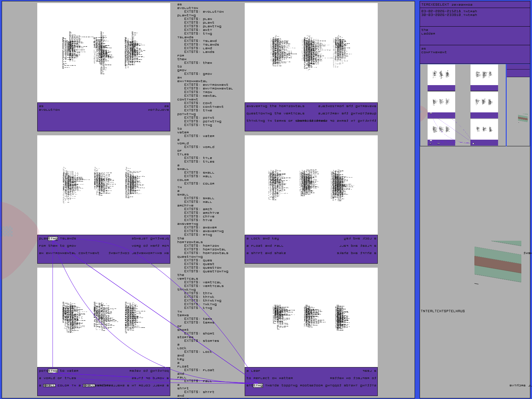The image size is (532, 399).
Task: Click the INTERLICHTSPIELHAUS label
Action: coord(443,311)
